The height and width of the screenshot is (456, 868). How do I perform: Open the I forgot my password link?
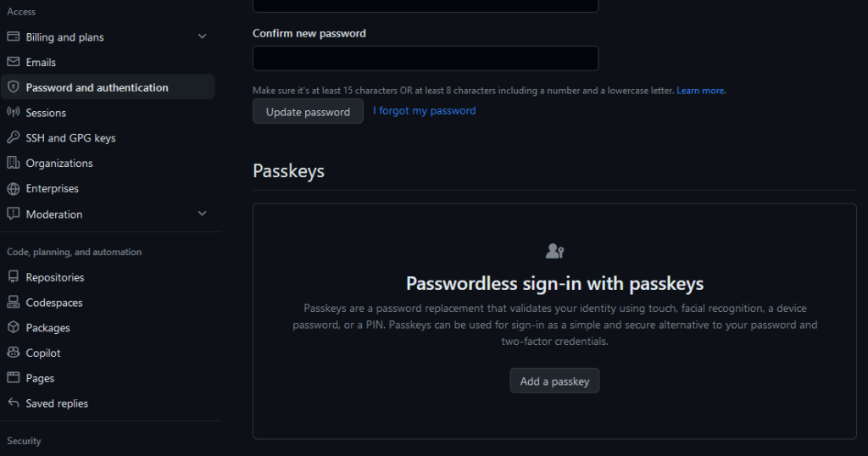[424, 111]
